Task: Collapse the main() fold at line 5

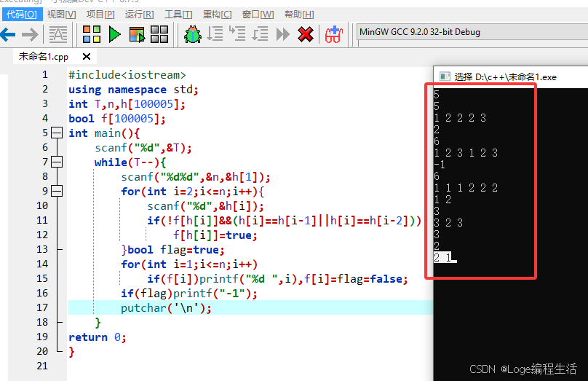Action: 57,133
